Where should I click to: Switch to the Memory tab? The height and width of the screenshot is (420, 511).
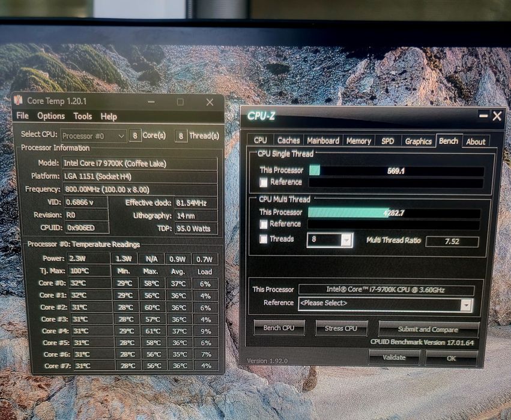pyautogui.click(x=358, y=141)
